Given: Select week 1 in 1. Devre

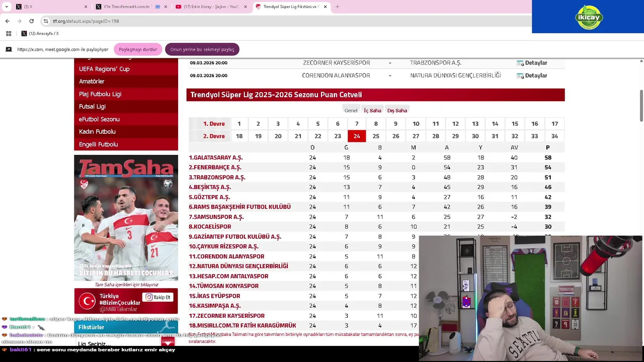Looking at the screenshot, I should [239, 124].
